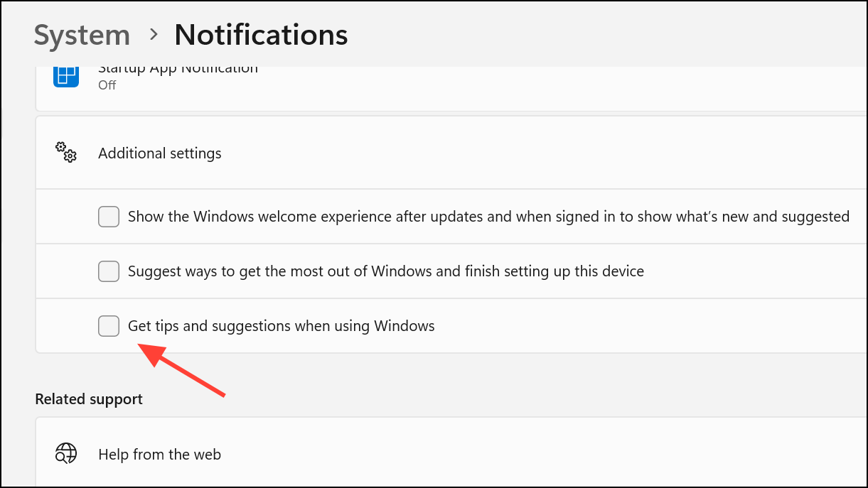Click the Off status under Startup App Notification
The width and height of the screenshot is (868, 488).
point(107,85)
